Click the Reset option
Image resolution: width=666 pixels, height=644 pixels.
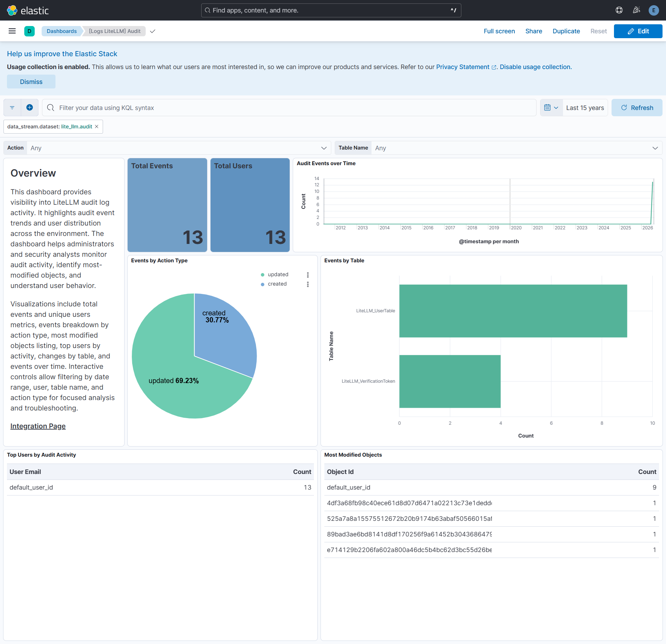tap(598, 31)
